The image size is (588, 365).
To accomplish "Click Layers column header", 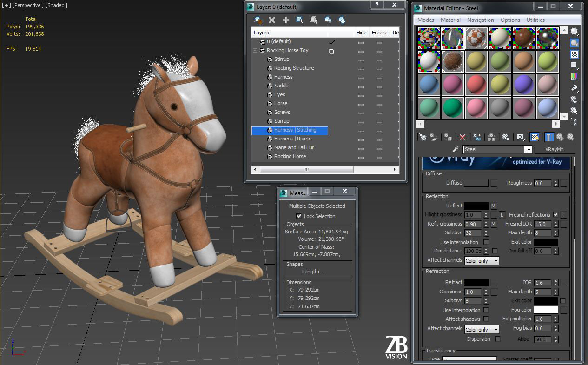I will [290, 33].
